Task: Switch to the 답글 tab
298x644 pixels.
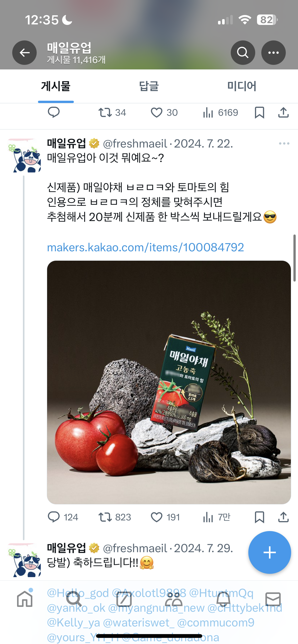Action: pos(149,86)
